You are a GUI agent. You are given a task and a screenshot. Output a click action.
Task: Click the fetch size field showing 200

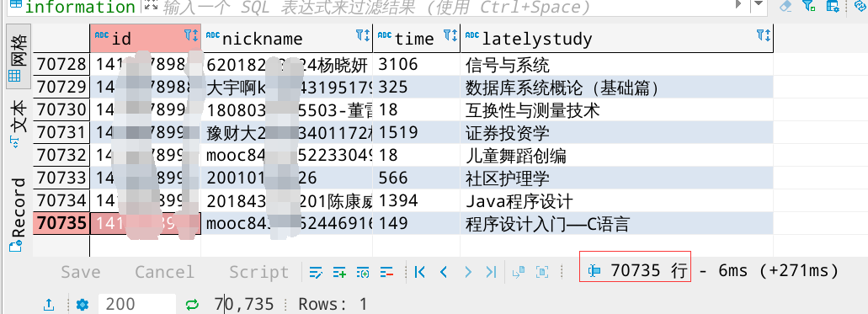point(136,304)
